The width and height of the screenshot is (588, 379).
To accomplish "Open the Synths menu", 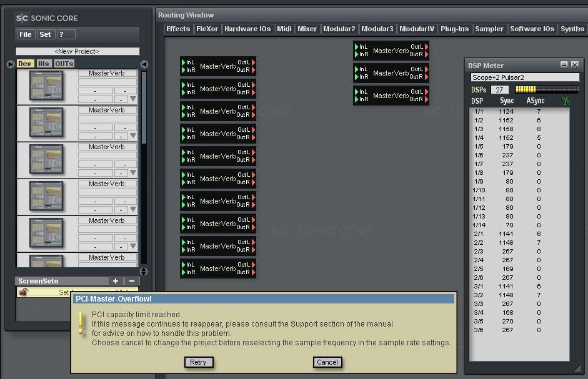I will pos(572,29).
